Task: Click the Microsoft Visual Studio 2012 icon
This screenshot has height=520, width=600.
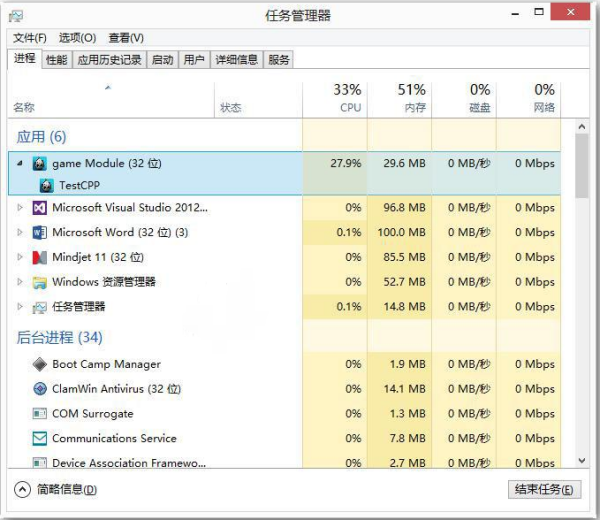Action: click(x=40, y=208)
